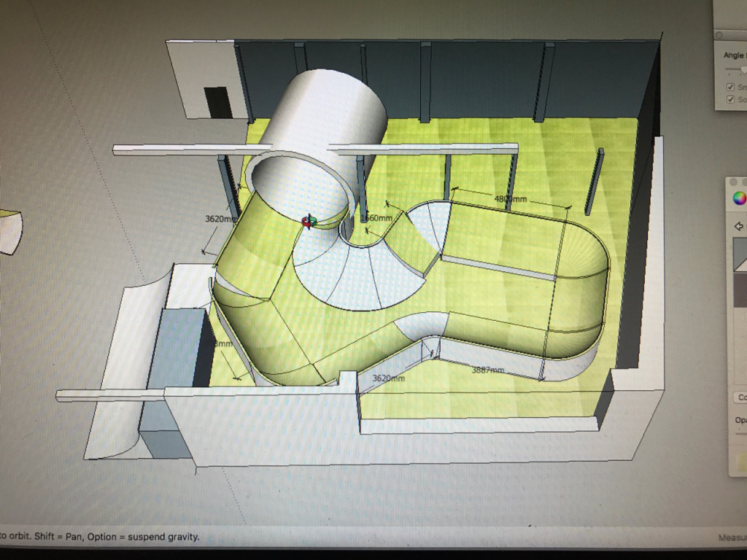Close the Soften Edges floating panel
The image size is (747, 560).
pos(719,34)
